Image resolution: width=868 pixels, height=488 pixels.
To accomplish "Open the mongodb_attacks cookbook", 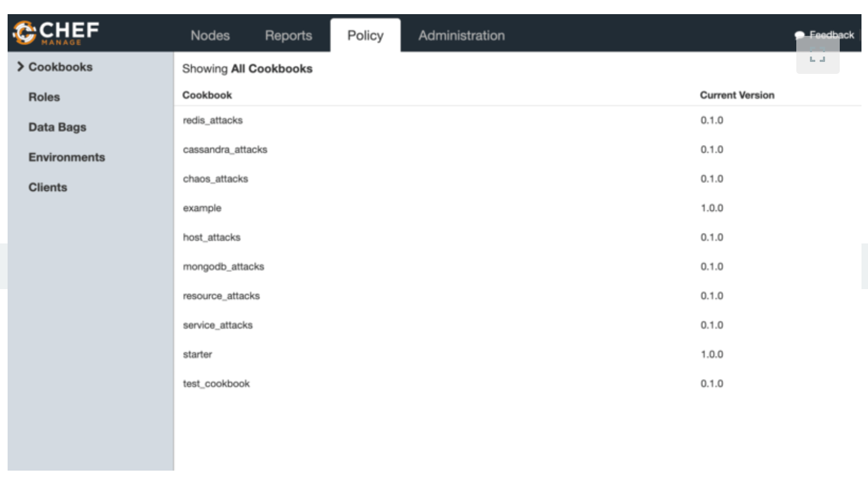I will (x=223, y=267).
